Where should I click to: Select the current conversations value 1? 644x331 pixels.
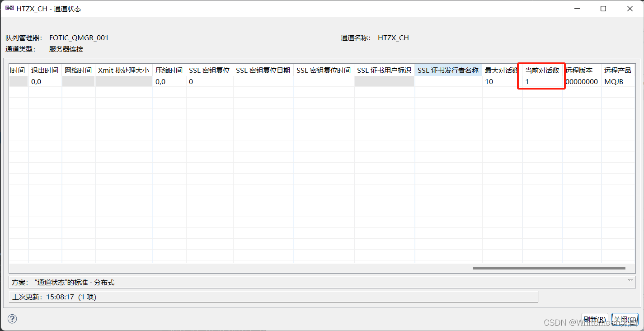click(x=542, y=82)
